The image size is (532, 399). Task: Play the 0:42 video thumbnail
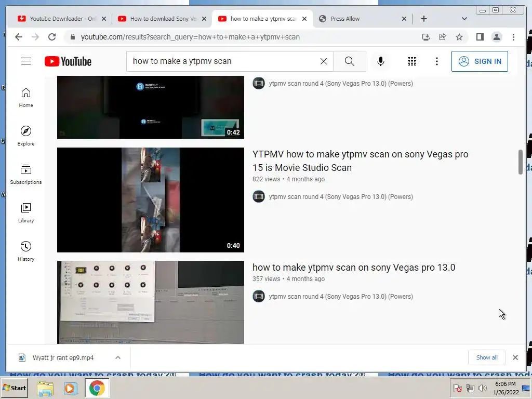point(151,107)
